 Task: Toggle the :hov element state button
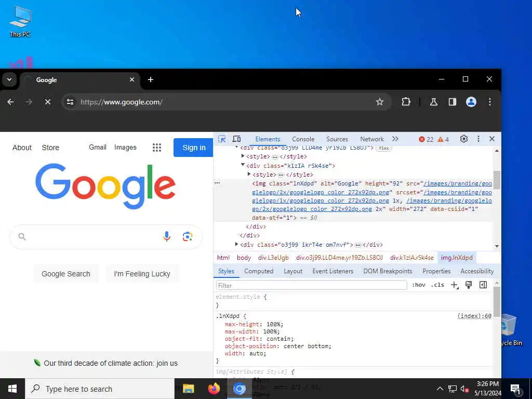[418, 285]
